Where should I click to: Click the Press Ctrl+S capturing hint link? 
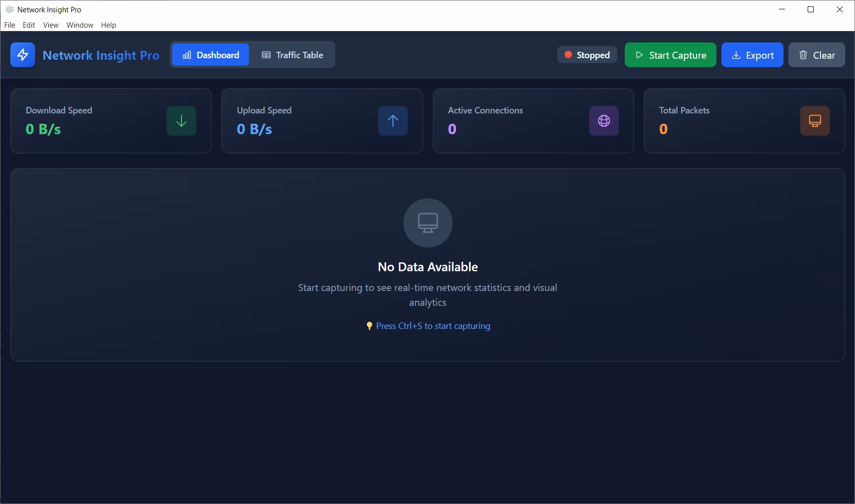click(x=433, y=325)
